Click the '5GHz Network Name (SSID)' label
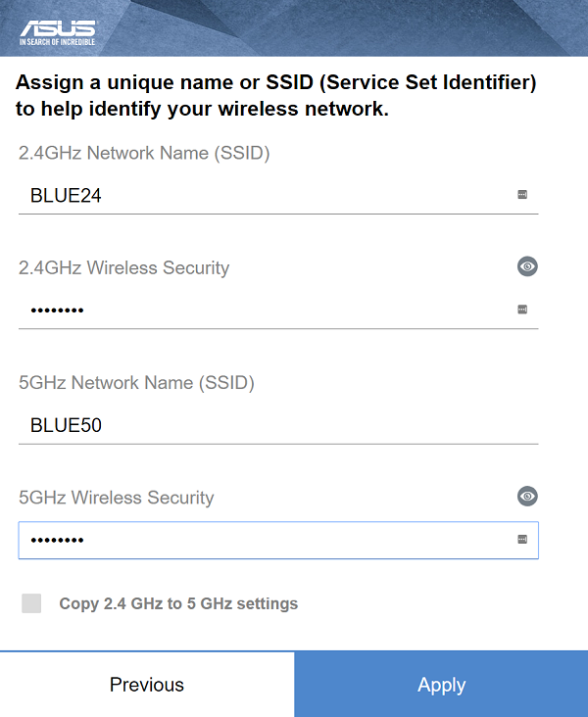This screenshot has height=717, width=588. pyautogui.click(x=136, y=383)
